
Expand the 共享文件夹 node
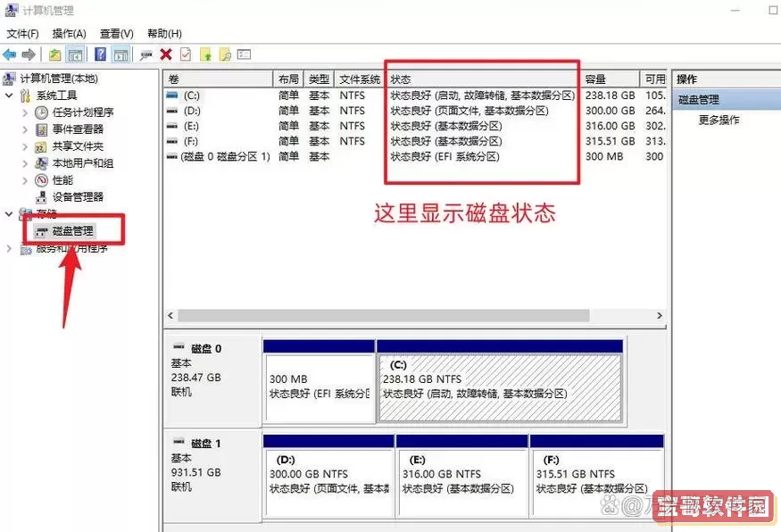point(25,147)
